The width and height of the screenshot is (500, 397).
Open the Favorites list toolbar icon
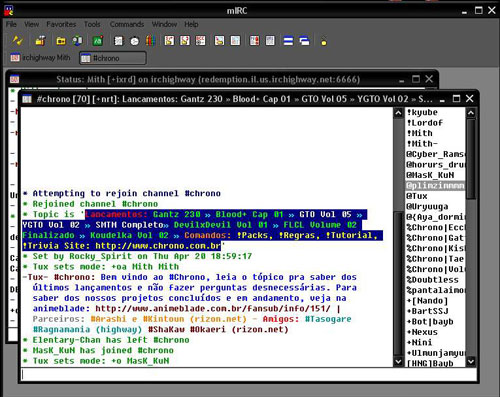pyautogui.click(x=77, y=41)
